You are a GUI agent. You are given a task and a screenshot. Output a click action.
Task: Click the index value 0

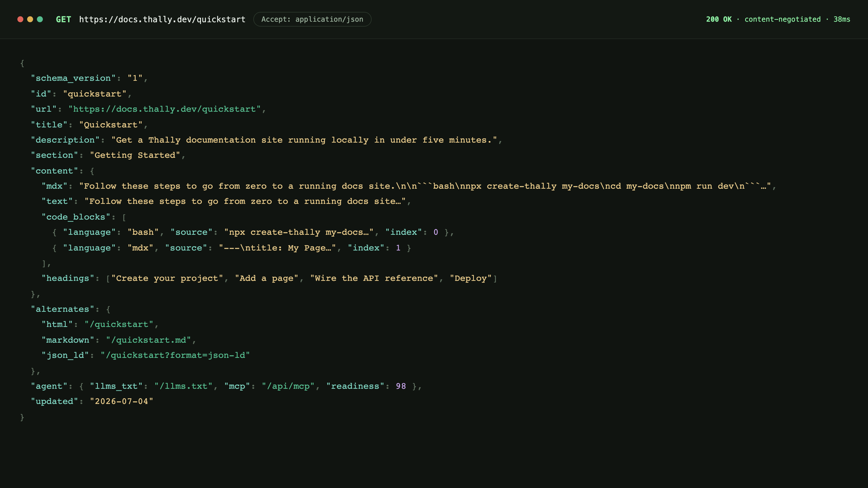[x=436, y=232]
